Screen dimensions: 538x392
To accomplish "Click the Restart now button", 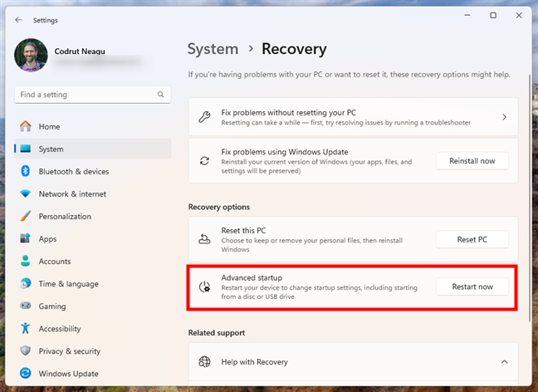I will pyautogui.click(x=472, y=287).
